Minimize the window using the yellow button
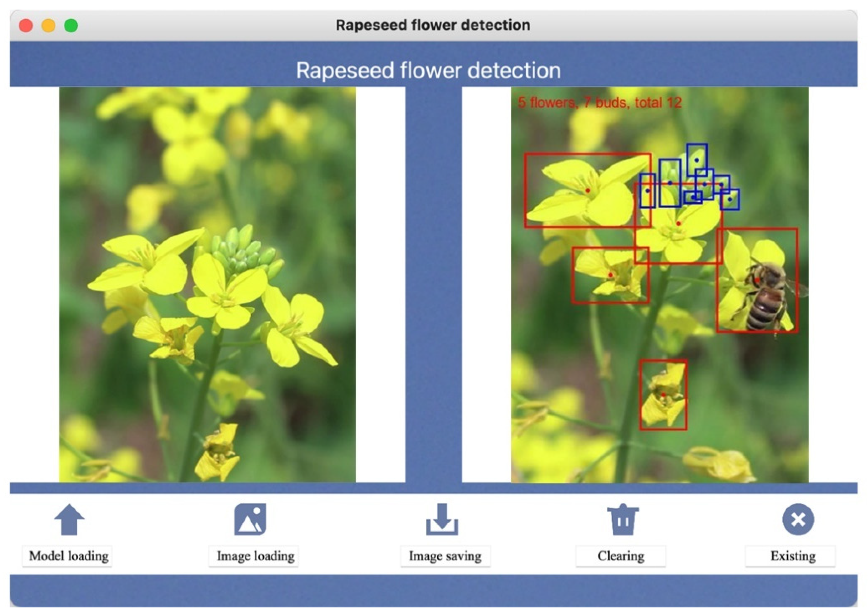This screenshot has width=868, height=616. click(49, 26)
